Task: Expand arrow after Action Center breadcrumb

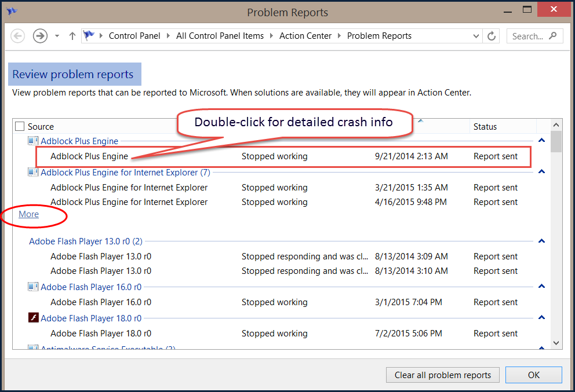Action: (x=339, y=36)
